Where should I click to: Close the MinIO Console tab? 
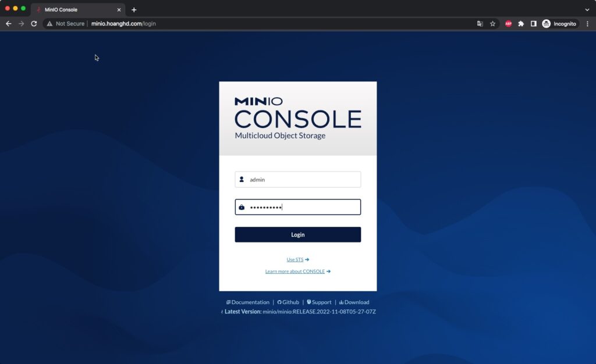[119, 10]
